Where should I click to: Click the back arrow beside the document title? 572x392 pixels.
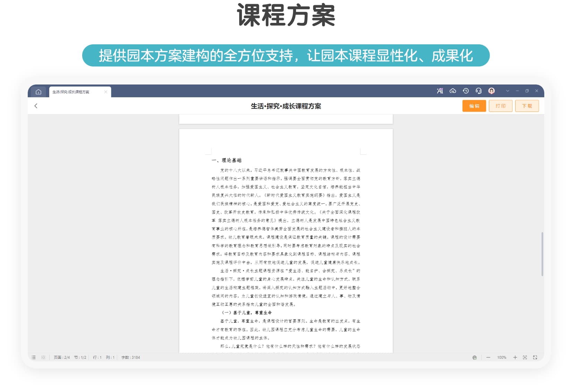tap(36, 106)
